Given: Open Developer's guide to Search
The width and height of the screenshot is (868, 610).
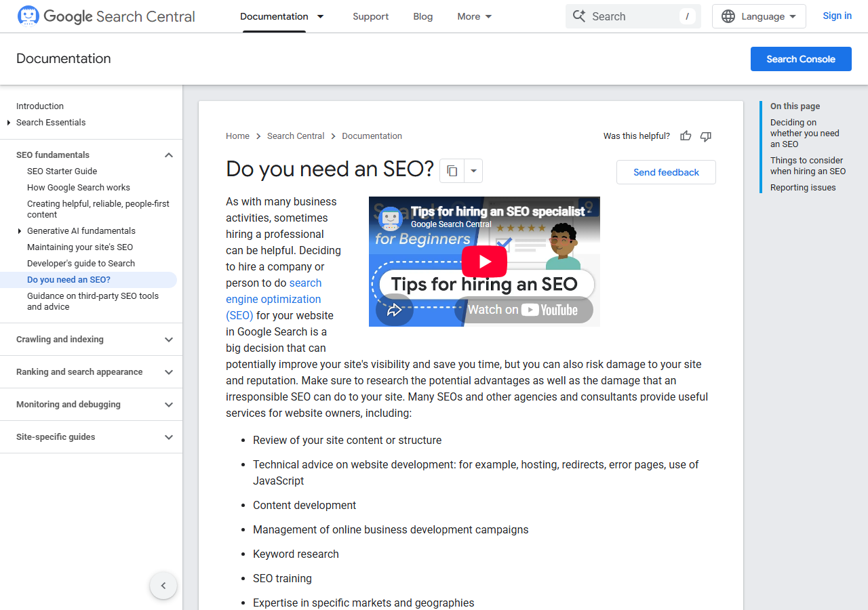Looking at the screenshot, I should (x=81, y=264).
